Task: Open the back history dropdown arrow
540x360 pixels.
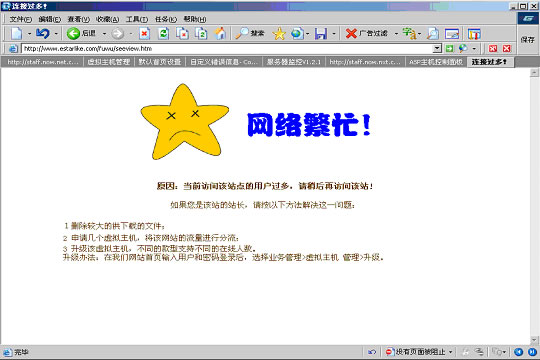Action: pyautogui.click(x=104, y=33)
